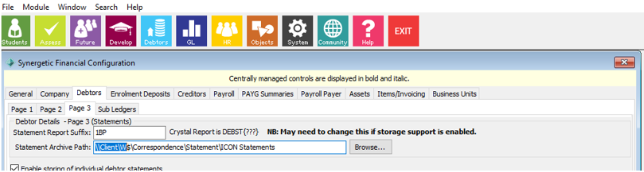Launch the Assess module
The height and width of the screenshot is (172, 644).
tap(50, 31)
